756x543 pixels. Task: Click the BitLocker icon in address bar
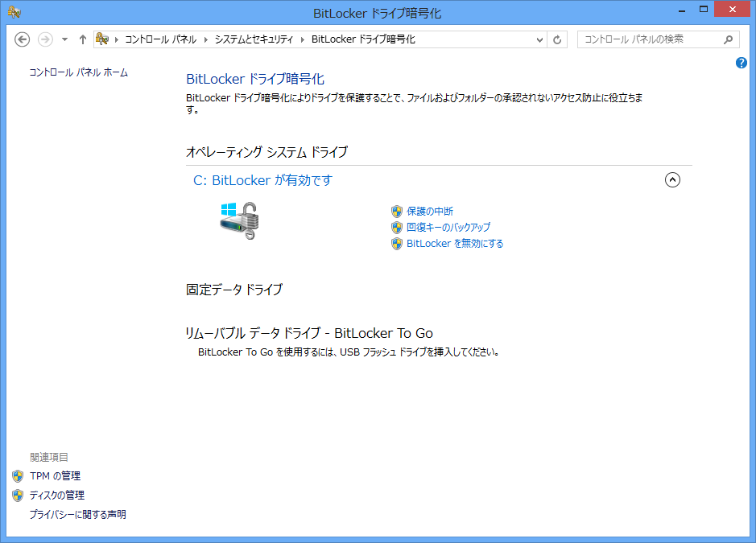click(x=102, y=39)
